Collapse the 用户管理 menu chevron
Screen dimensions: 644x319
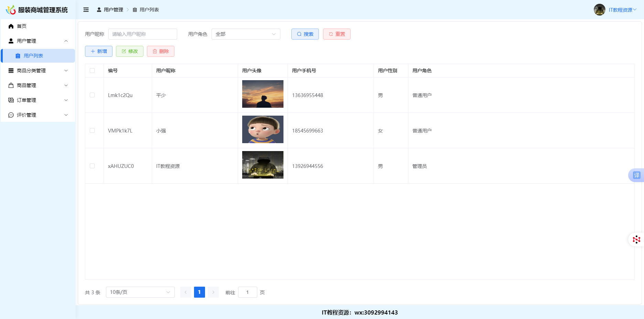pos(66,41)
